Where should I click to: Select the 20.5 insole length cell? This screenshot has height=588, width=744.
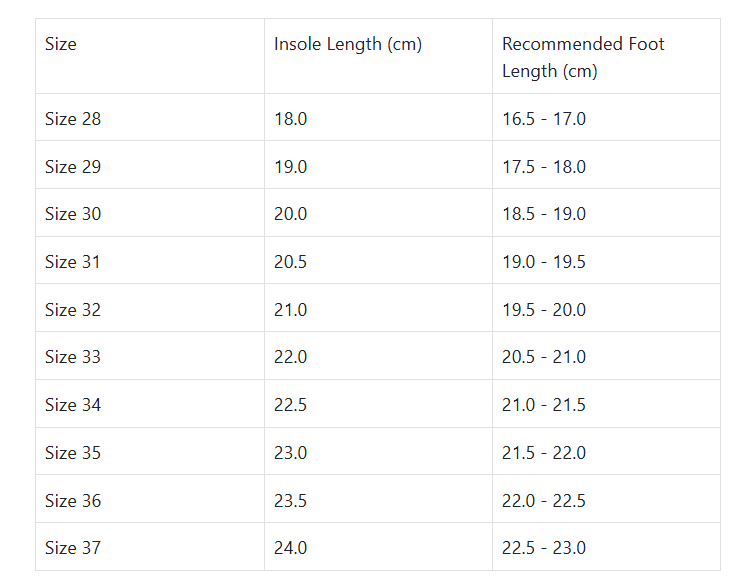coord(291,262)
